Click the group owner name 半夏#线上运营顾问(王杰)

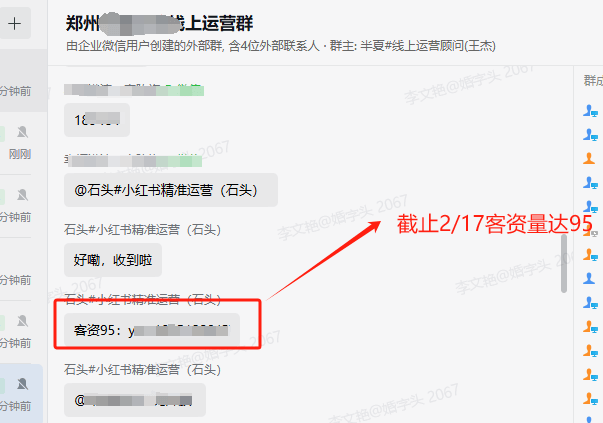point(428,46)
